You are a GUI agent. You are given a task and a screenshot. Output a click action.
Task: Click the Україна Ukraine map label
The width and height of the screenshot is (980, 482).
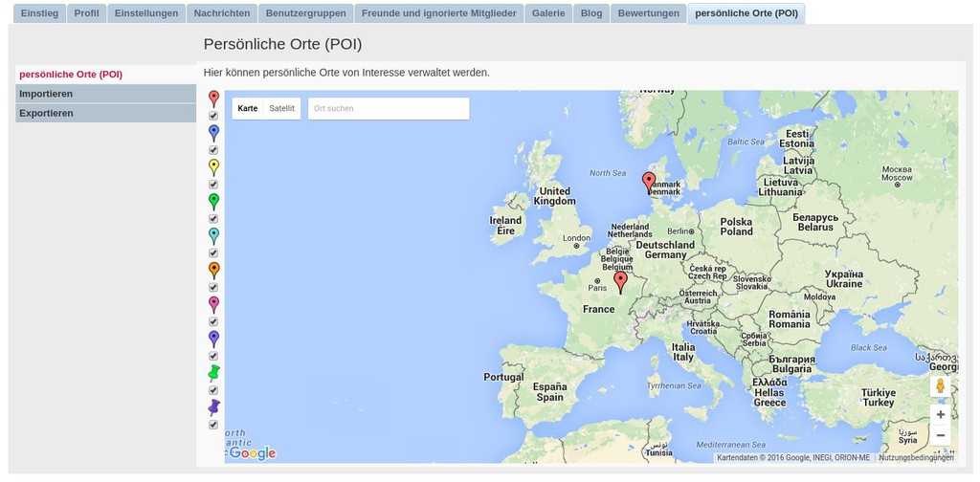844,279
